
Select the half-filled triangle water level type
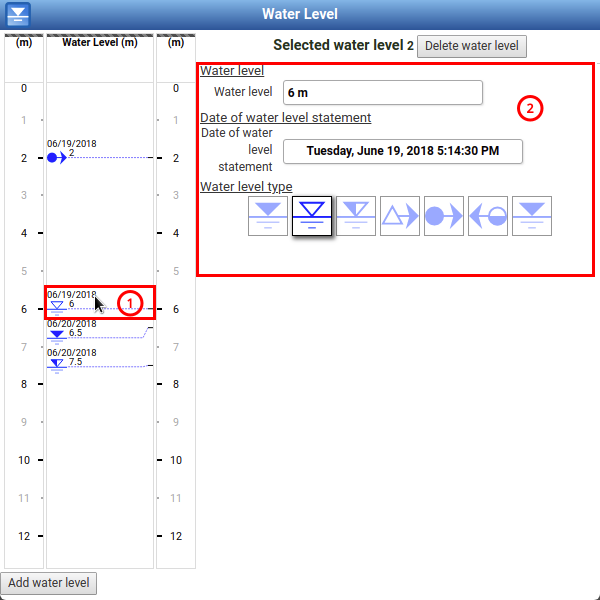pos(356,216)
